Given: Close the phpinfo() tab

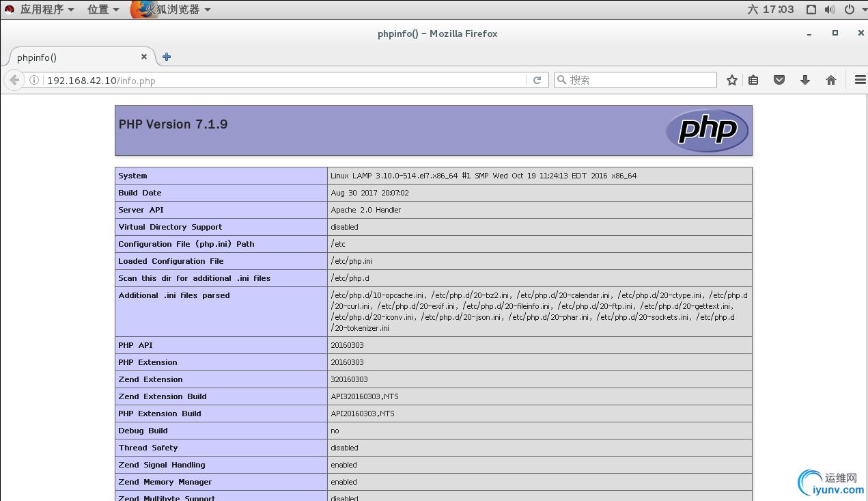Looking at the screenshot, I should click(x=144, y=57).
